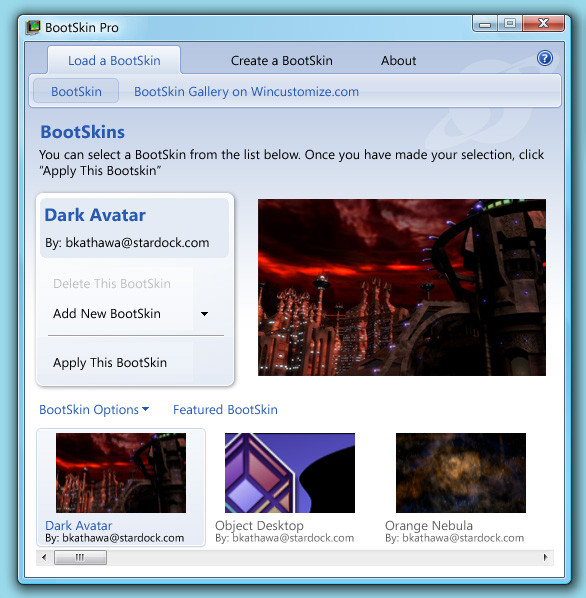Screen dimensions: 586x598
Task: Click the Featured BootSkin link
Action: pos(225,410)
